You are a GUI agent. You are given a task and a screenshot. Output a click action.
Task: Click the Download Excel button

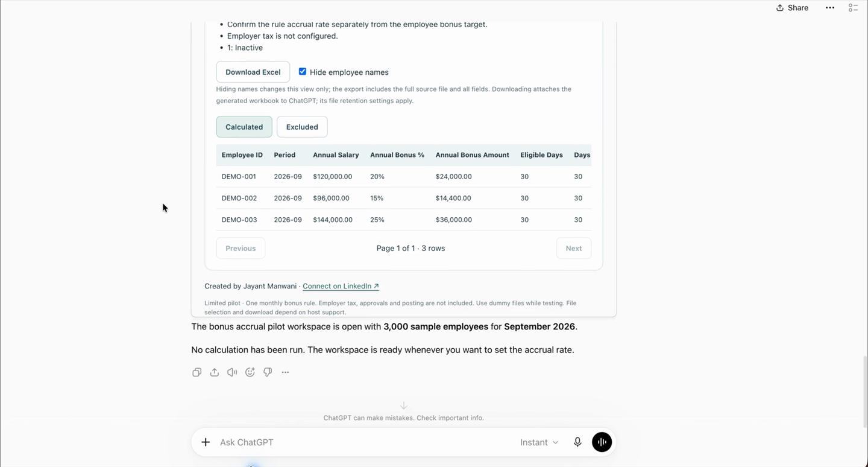coord(253,72)
